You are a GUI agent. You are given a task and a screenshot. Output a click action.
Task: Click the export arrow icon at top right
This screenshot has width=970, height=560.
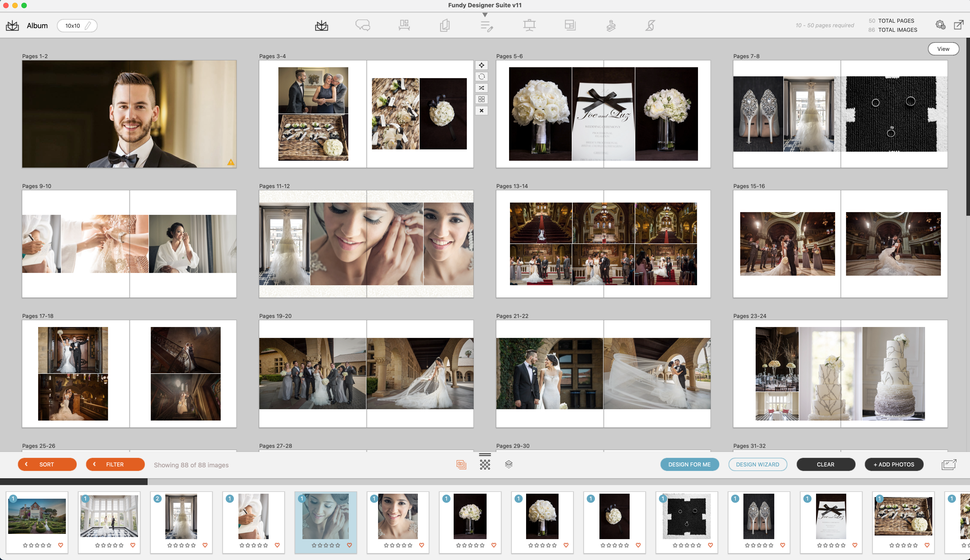(959, 25)
